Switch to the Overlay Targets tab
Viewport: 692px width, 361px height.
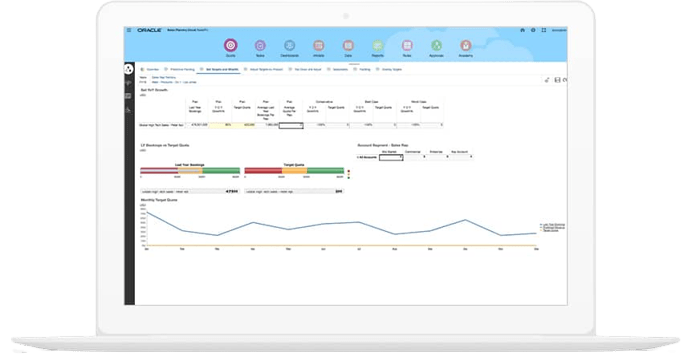(389, 69)
